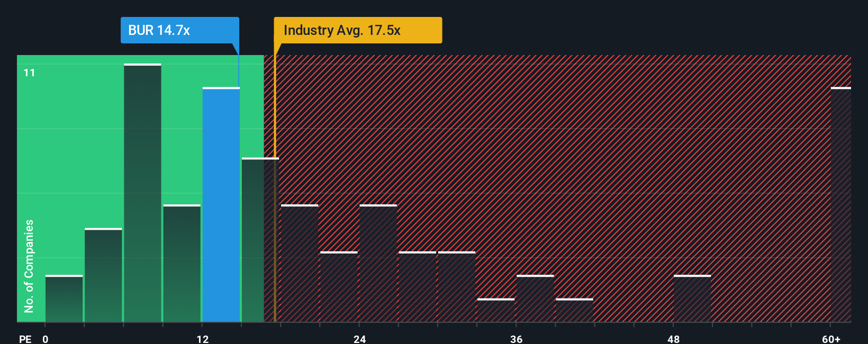Select the bar starting at PE 24
This screenshot has width=868, height=344.
pyautogui.click(x=378, y=263)
